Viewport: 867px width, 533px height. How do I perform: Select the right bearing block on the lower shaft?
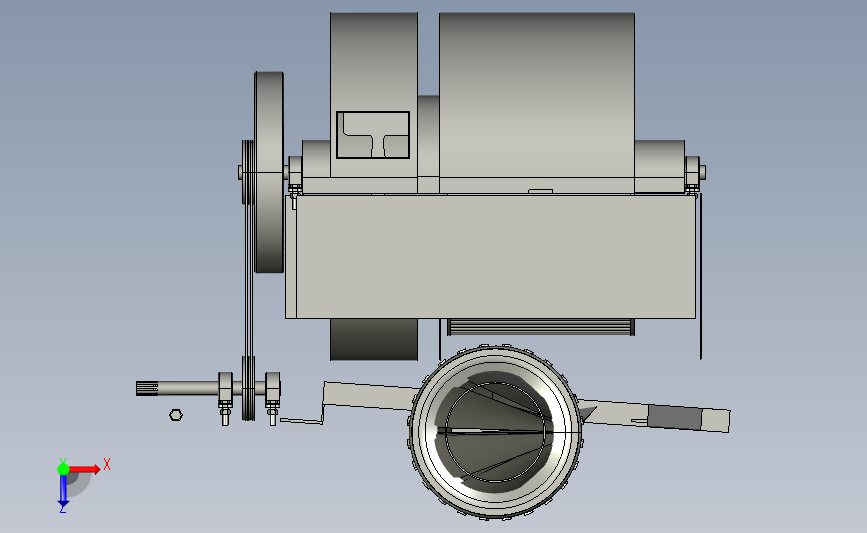(x=273, y=387)
